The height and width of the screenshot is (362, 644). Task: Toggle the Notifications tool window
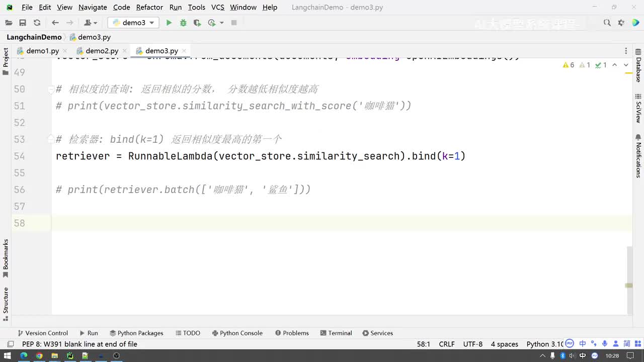638,155
